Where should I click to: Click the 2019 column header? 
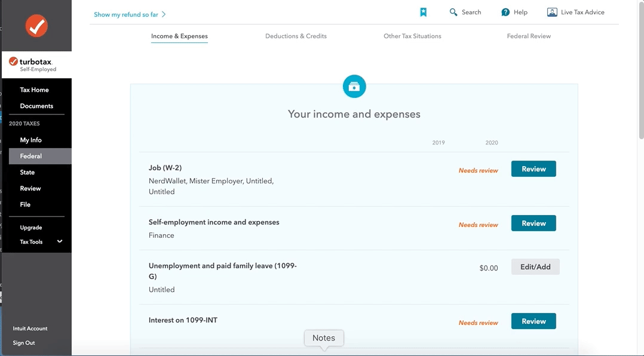(438, 143)
